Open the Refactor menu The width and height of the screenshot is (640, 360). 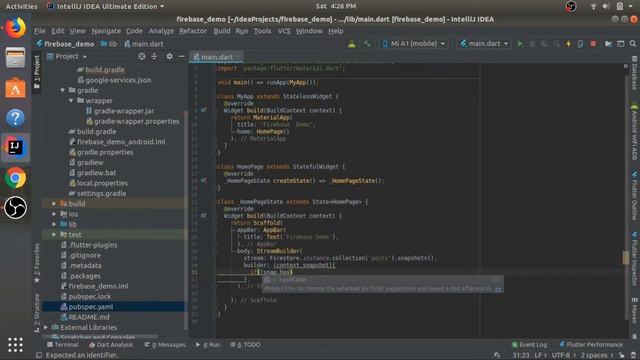tap(193, 31)
